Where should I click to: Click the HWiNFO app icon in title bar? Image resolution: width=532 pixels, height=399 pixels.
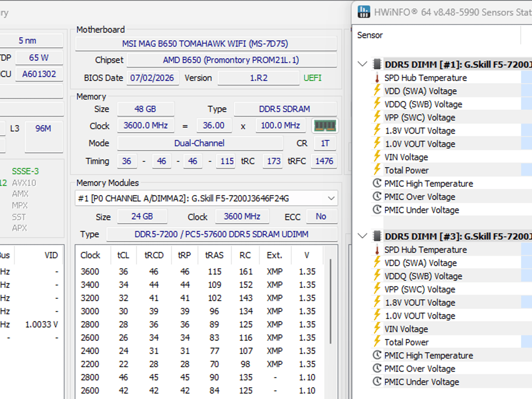point(364,12)
